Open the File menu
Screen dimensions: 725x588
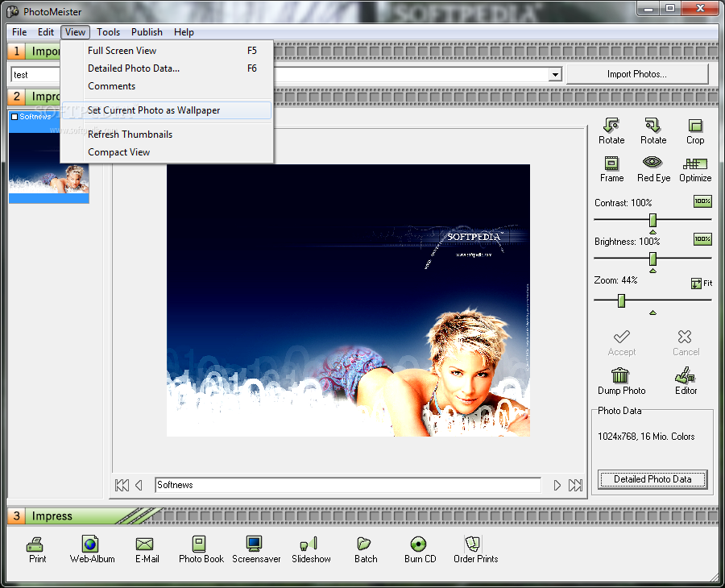point(19,32)
